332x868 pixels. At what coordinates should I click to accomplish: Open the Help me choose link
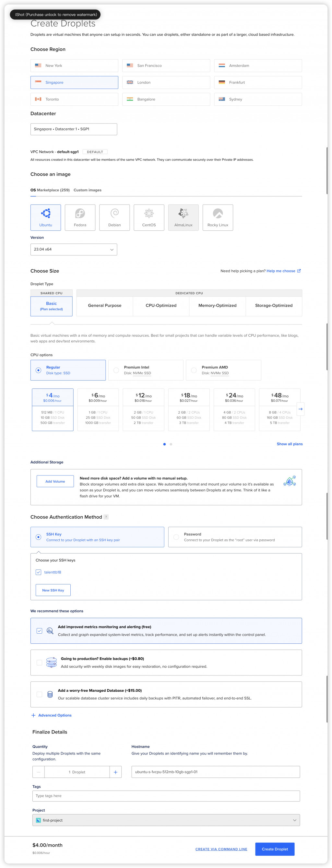tap(281, 271)
